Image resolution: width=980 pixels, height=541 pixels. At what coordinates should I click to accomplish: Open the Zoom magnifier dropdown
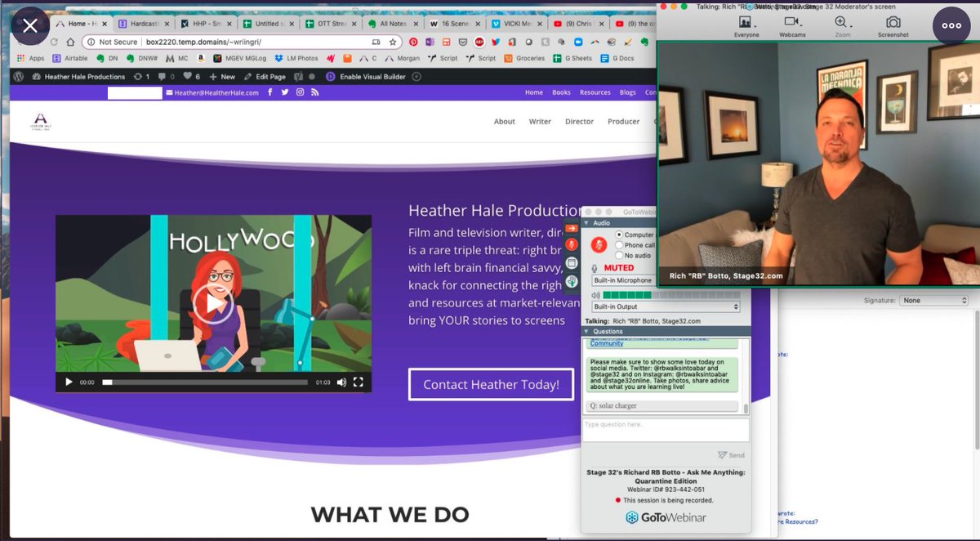[x=842, y=25]
